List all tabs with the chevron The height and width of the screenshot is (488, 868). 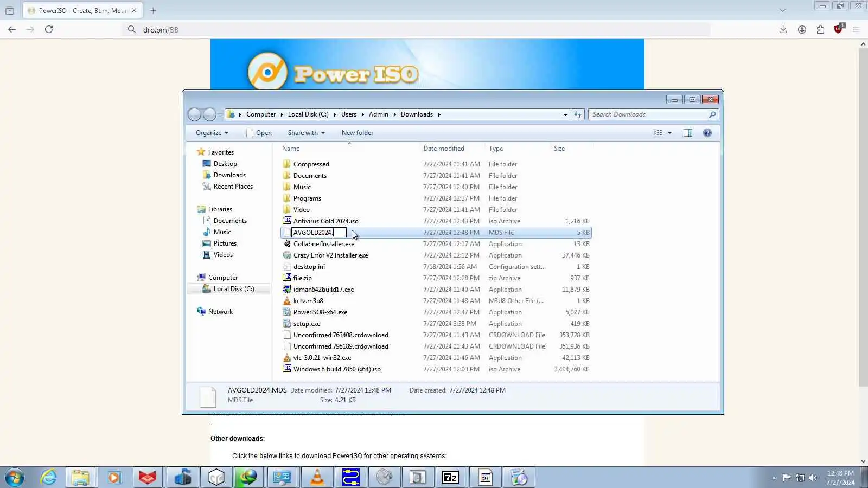click(782, 10)
